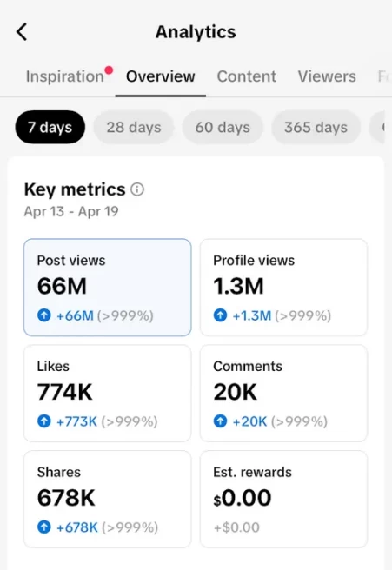Image resolution: width=392 pixels, height=570 pixels.
Task: Click the 774K likes value
Action: coord(64,392)
